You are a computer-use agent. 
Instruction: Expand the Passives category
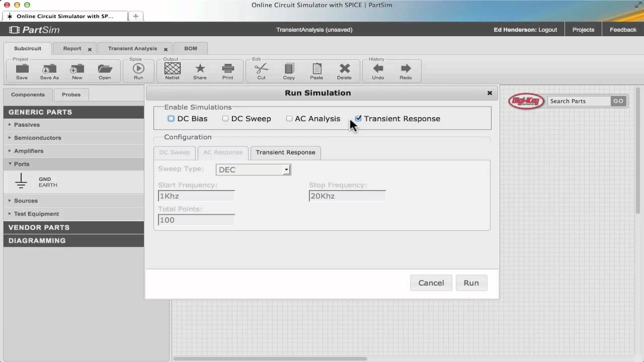point(73,125)
